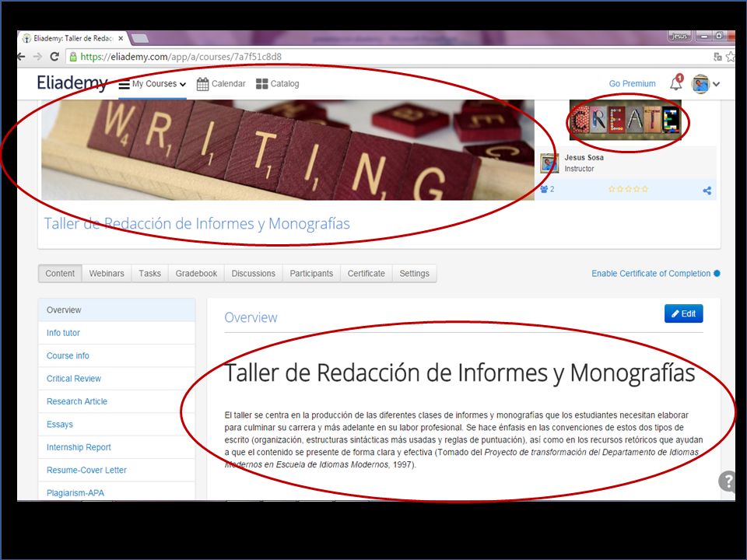This screenshot has width=747, height=560.
Task: Close the Eliademy browser tab
Action: (121, 38)
